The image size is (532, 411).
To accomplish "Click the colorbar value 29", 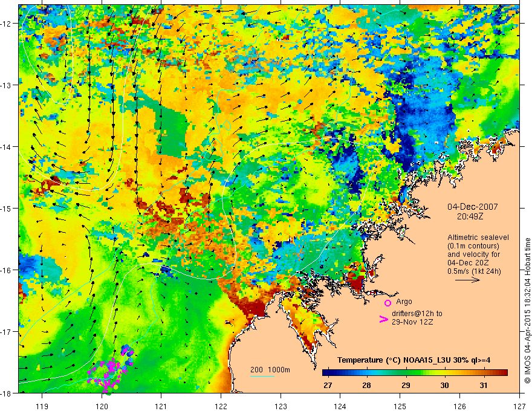I will point(406,385).
